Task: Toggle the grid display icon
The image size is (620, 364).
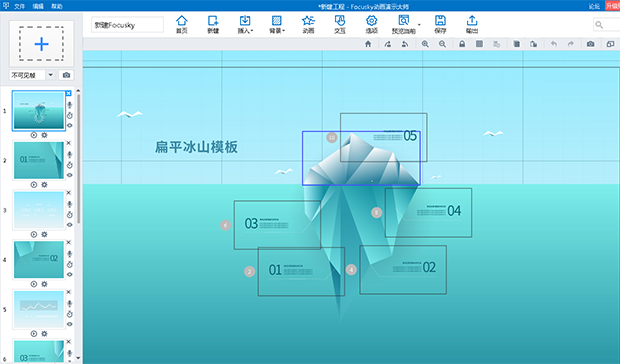Action: coord(479,44)
